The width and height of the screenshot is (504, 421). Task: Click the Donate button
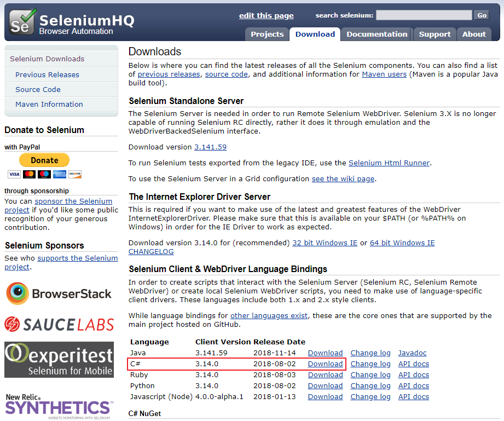[44, 160]
